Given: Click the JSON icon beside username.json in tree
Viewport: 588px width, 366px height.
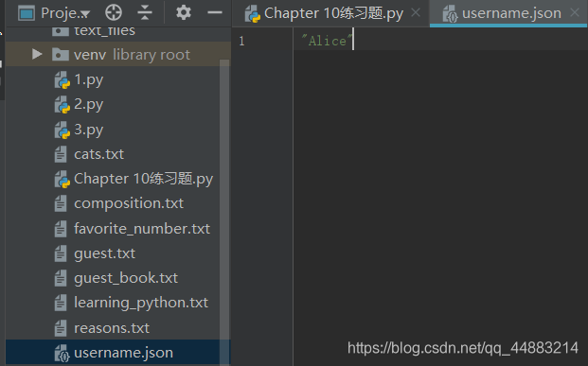Looking at the screenshot, I should 62,354.
